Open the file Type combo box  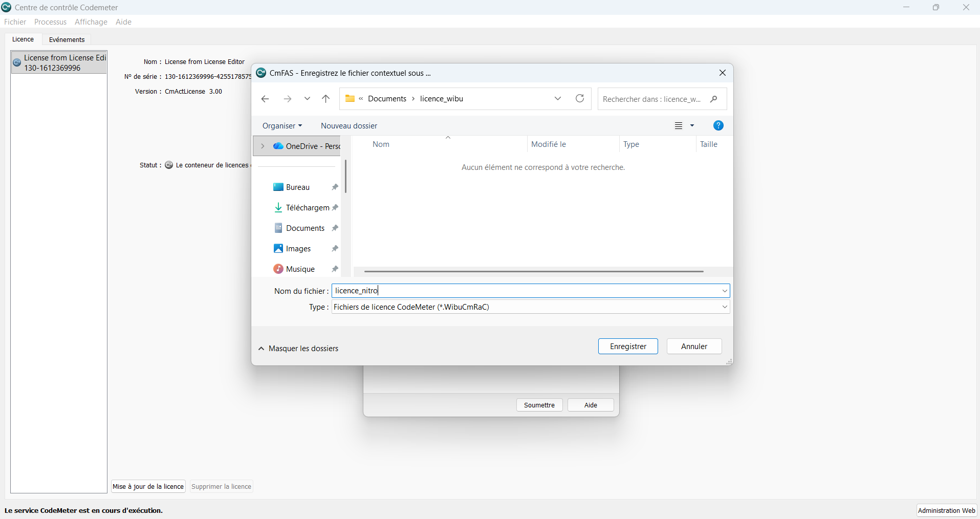(x=531, y=307)
